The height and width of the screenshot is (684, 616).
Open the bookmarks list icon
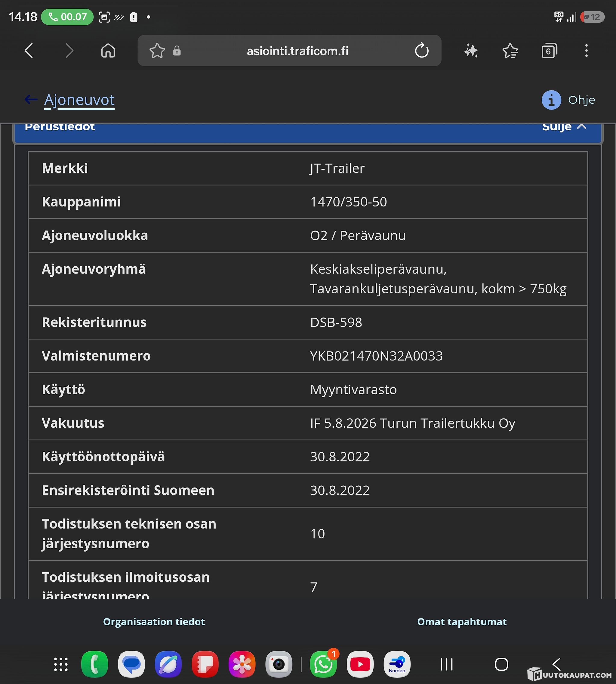[510, 51]
